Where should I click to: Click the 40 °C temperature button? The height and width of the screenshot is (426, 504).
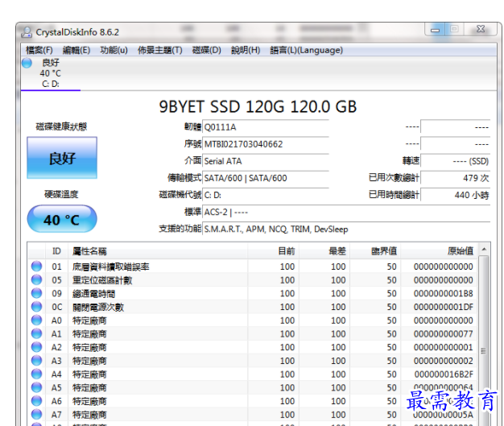[62, 220]
